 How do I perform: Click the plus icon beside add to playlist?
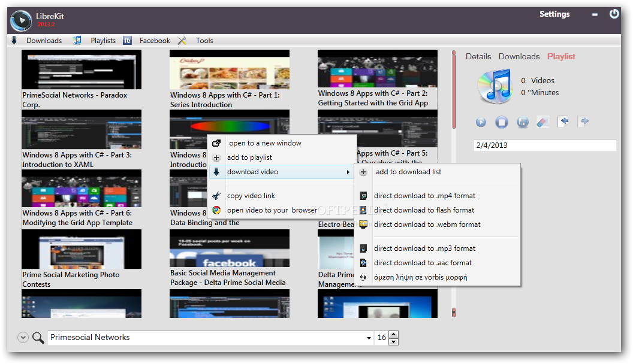click(216, 157)
